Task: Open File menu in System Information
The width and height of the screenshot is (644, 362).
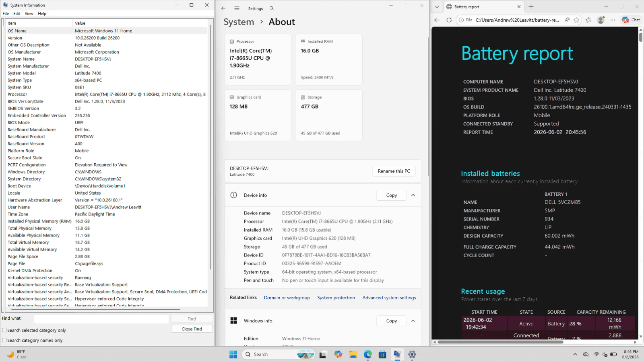Action: point(6,13)
